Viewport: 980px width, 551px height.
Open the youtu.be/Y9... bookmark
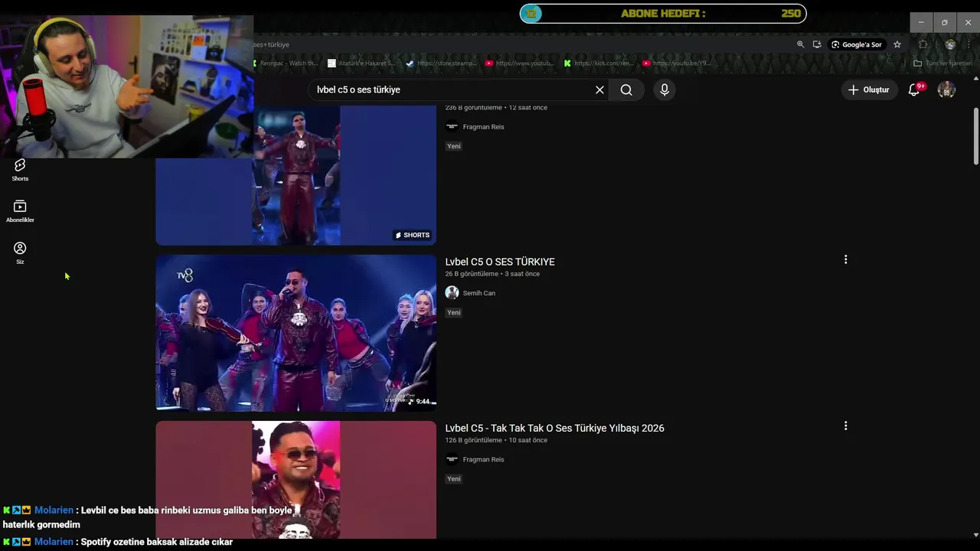pyautogui.click(x=677, y=64)
